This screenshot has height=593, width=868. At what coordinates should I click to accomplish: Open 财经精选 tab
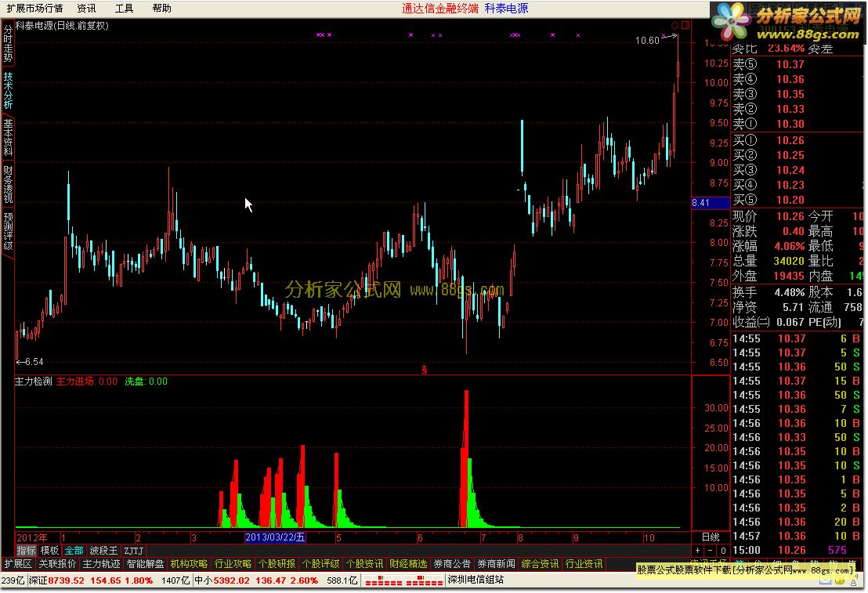coord(408,564)
